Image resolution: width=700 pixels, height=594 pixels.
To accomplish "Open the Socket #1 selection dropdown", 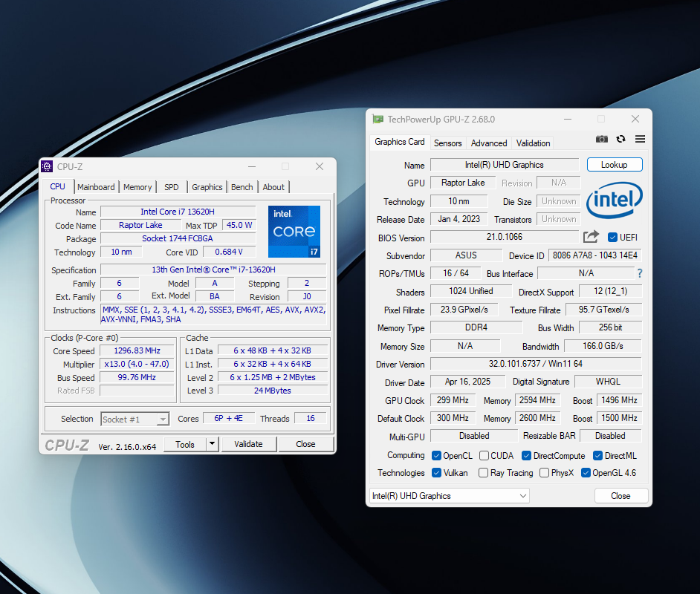I will click(135, 420).
